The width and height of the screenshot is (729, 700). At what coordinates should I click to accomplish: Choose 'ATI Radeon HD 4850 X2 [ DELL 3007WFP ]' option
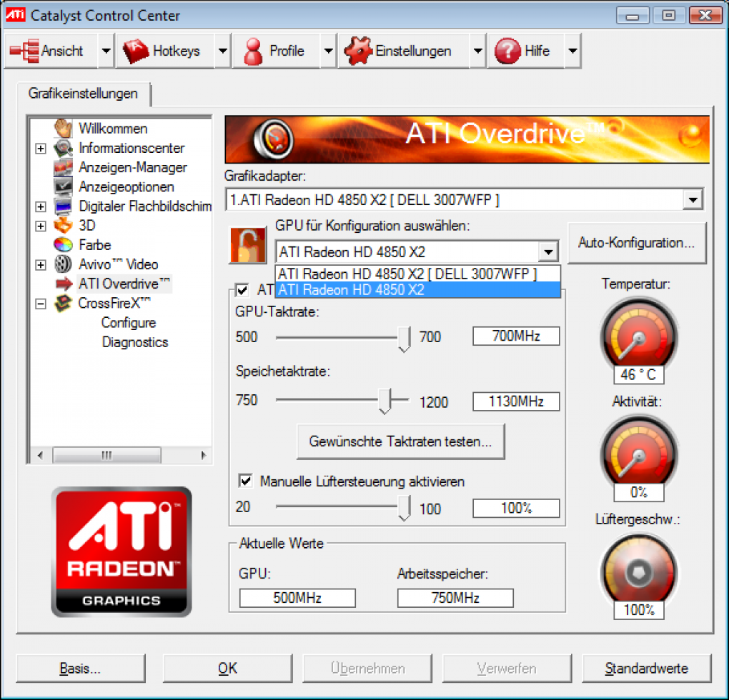418,274
